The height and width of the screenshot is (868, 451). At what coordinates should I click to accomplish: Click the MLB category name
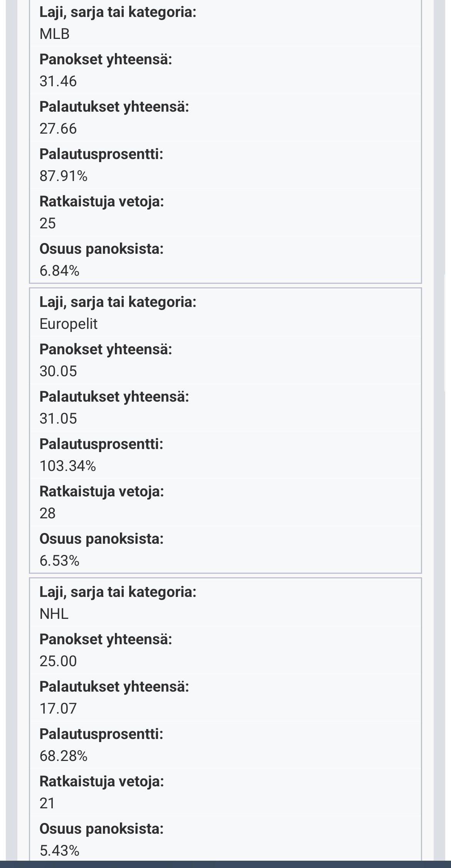tap(54, 34)
